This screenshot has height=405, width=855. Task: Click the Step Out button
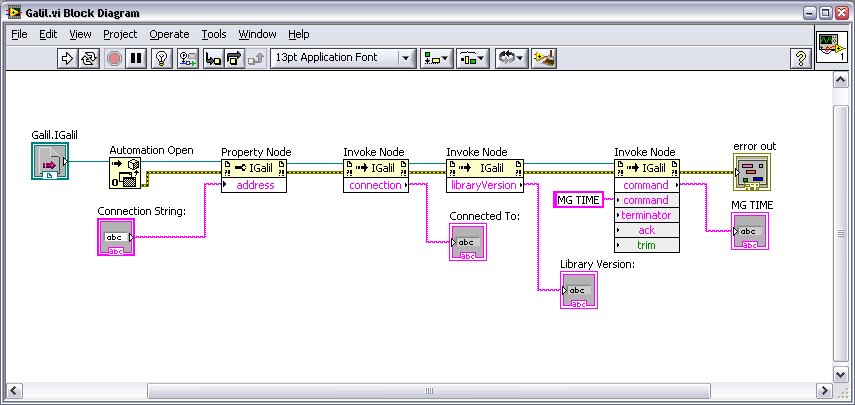pyautogui.click(x=256, y=58)
